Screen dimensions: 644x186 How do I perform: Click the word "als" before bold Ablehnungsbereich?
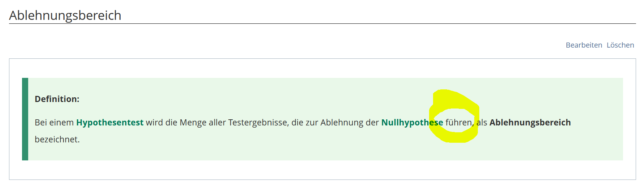tap(482, 123)
